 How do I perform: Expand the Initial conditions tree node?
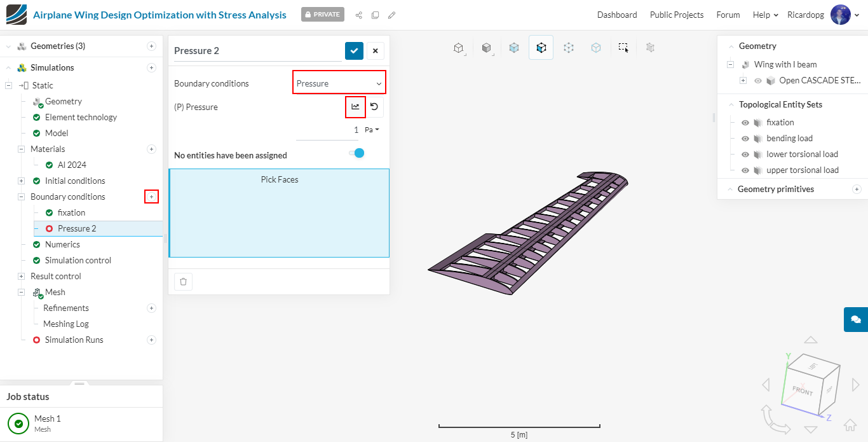[x=21, y=181]
